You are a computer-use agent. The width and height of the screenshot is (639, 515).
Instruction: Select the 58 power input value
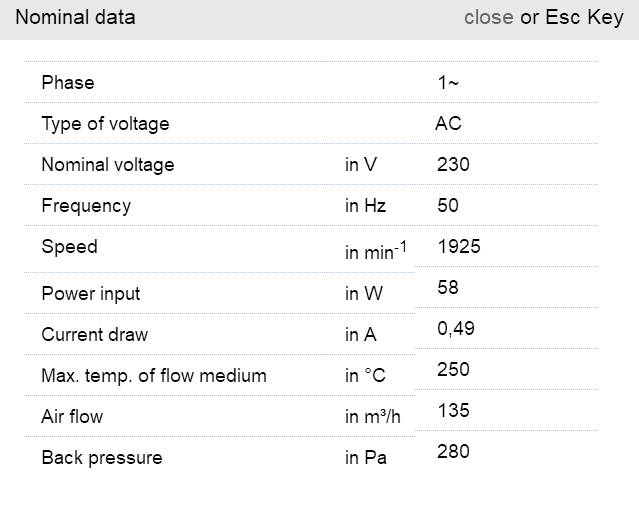point(448,288)
